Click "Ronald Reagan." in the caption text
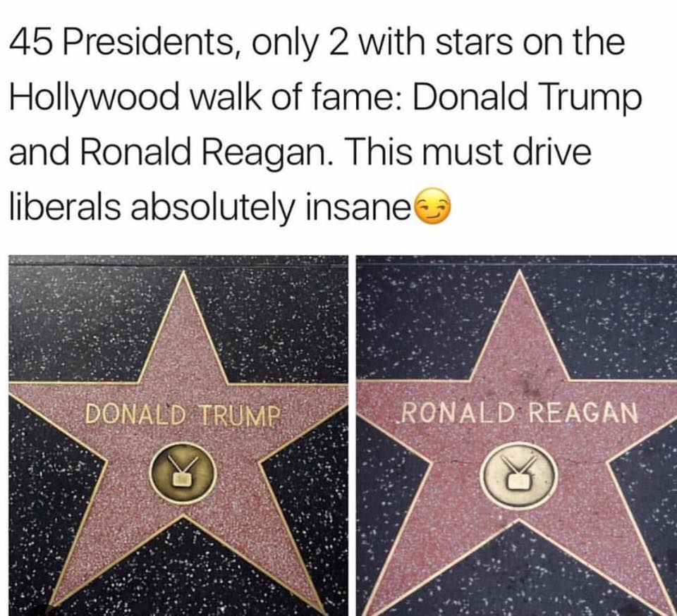Viewport: 677px width, 616px height. [x=205, y=153]
